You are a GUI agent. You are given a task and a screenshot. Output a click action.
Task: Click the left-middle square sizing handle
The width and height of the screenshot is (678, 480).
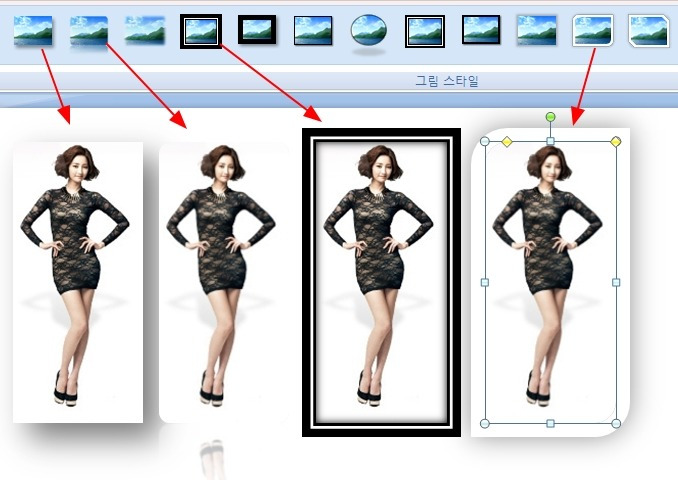(485, 282)
